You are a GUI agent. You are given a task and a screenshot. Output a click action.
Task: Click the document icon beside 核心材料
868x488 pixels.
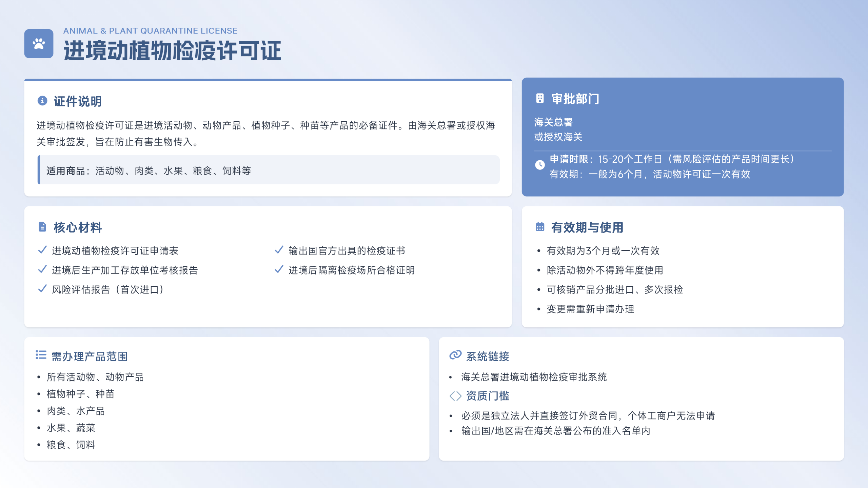pyautogui.click(x=42, y=227)
